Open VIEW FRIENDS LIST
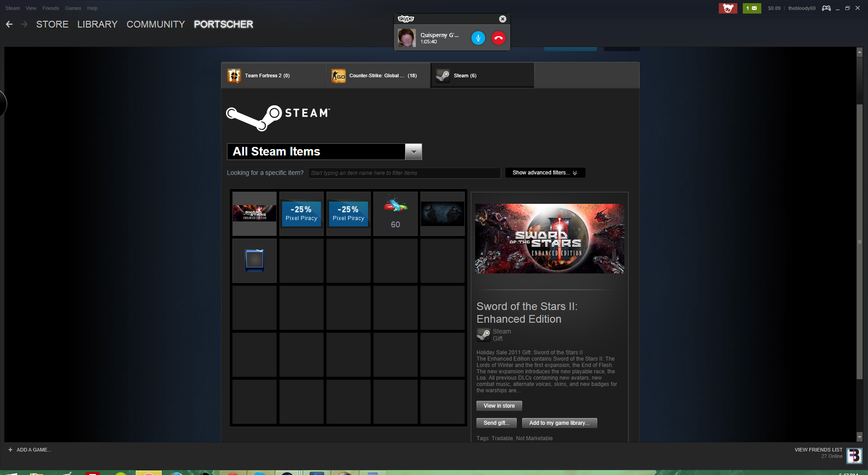 [818, 450]
